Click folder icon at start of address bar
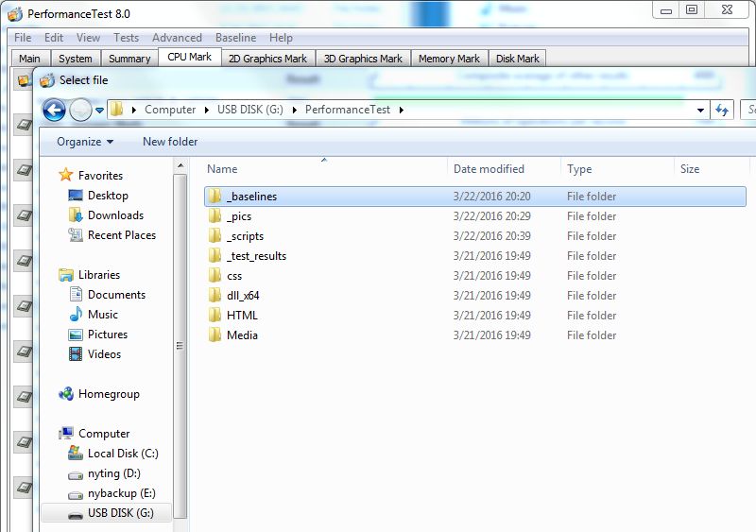Image resolution: width=756 pixels, height=532 pixels. tap(116, 110)
